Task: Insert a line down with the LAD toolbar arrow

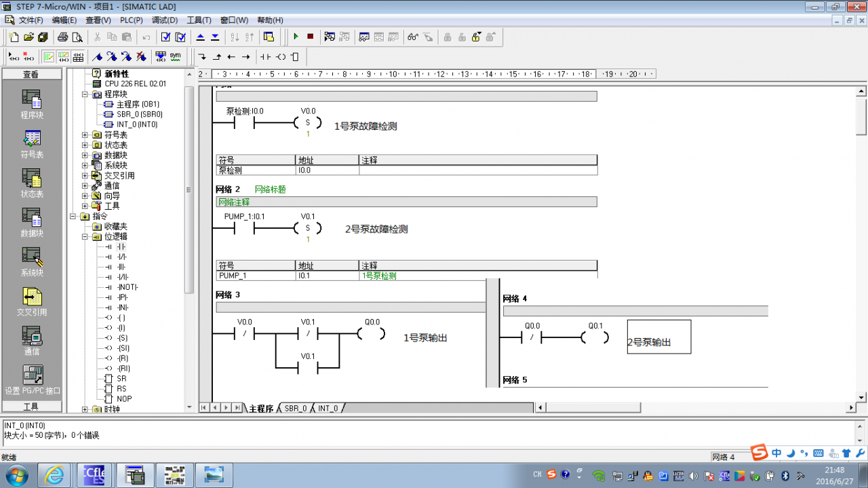Action: pos(202,56)
